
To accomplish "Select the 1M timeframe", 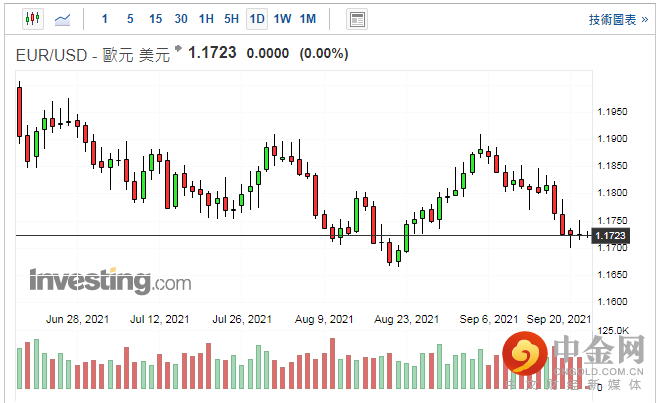I will (308, 19).
